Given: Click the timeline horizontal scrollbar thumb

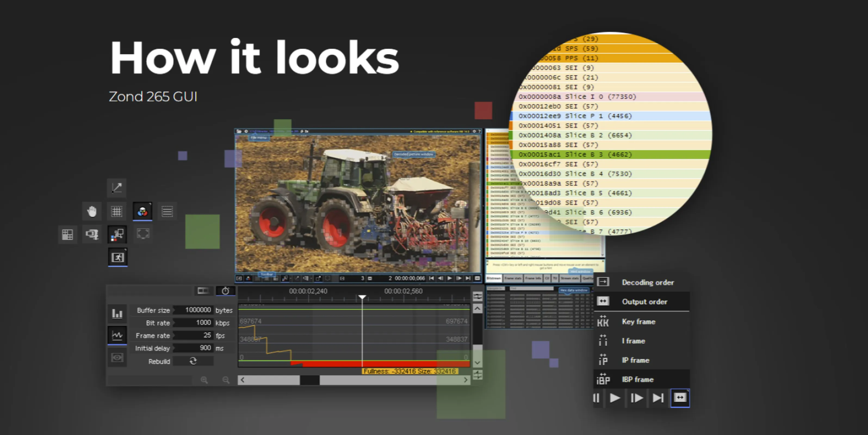Looking at the screenshot, I should coord(310,380).
